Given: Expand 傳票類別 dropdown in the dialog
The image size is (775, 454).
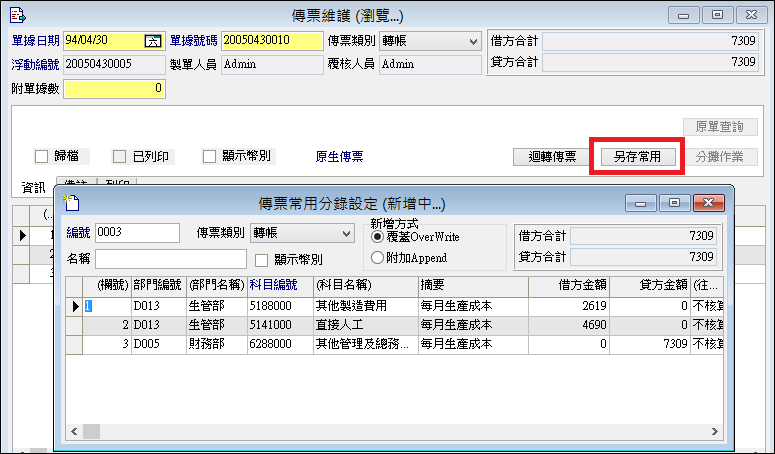Looking at the screenshot, I should pos(347,233).
